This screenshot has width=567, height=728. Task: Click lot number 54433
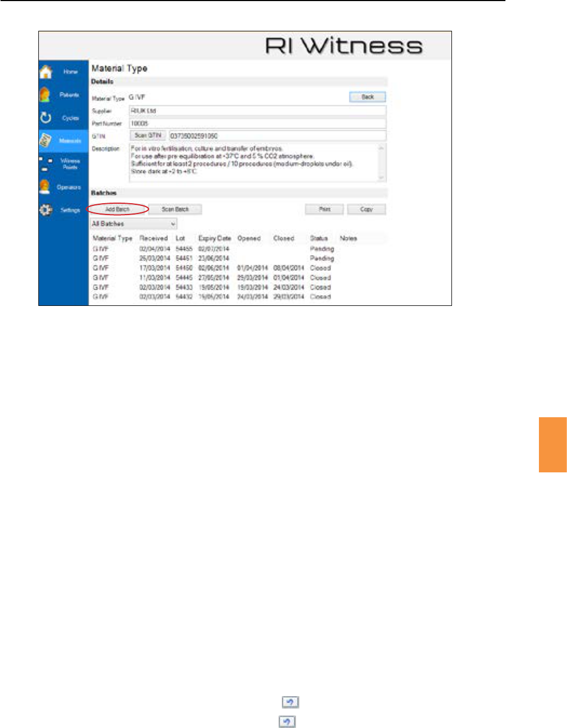coord(184,288)
